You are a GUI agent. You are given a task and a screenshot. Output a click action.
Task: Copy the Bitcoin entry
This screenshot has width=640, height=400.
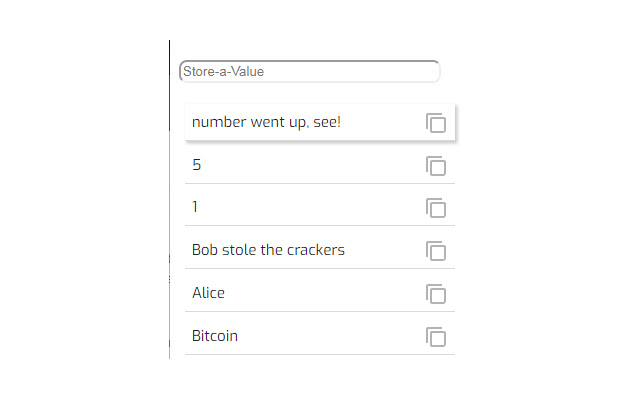pos(435,337)
